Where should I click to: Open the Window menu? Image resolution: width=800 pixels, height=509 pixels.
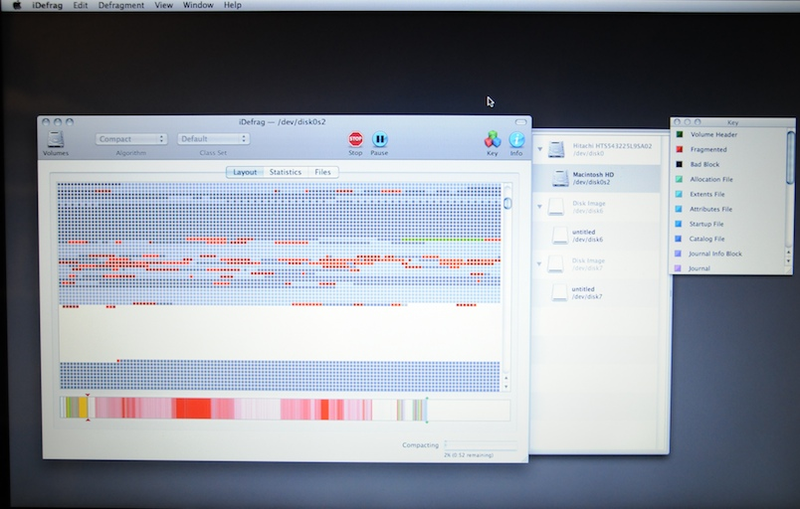pos(198,5)
